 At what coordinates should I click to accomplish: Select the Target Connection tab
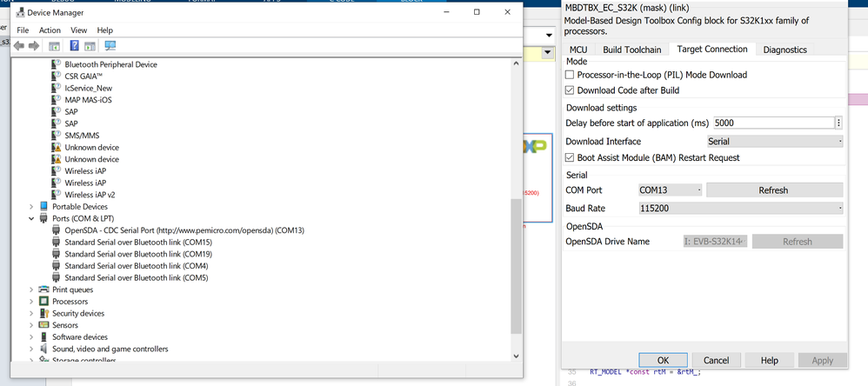click(712, 49)
